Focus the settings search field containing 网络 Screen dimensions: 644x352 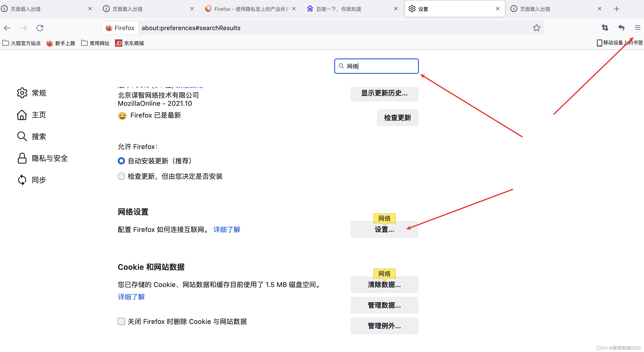tap(376, 66)
